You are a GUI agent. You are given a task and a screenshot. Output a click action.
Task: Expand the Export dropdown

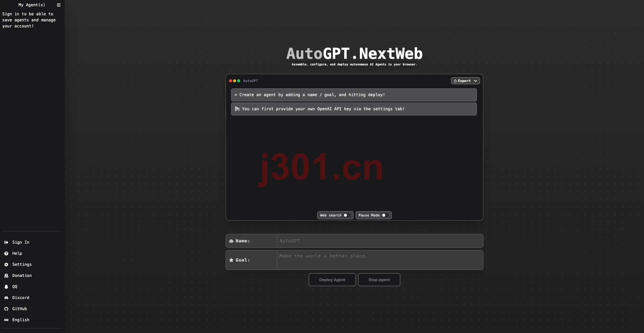coord(465,81)
